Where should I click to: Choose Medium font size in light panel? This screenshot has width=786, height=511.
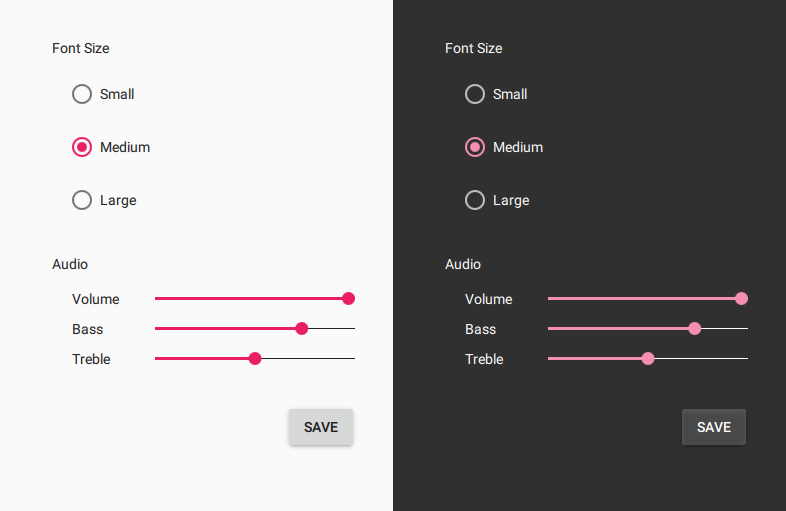[x=82, y=147]
